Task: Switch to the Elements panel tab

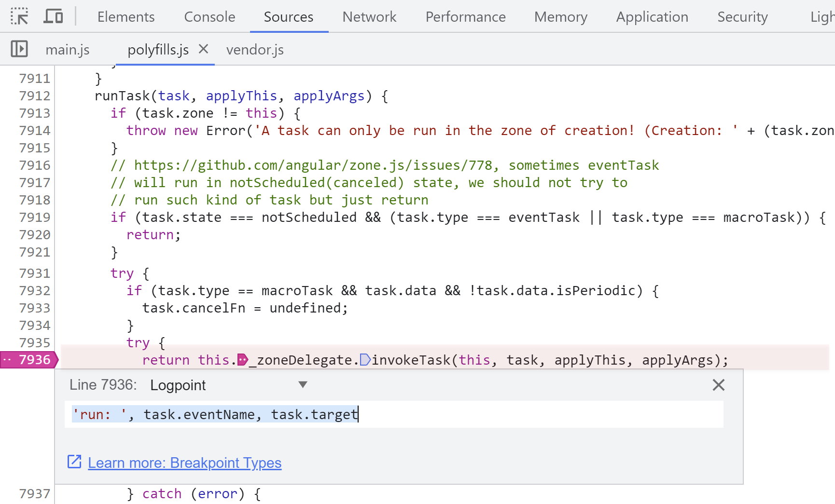Action: (125, 17)
